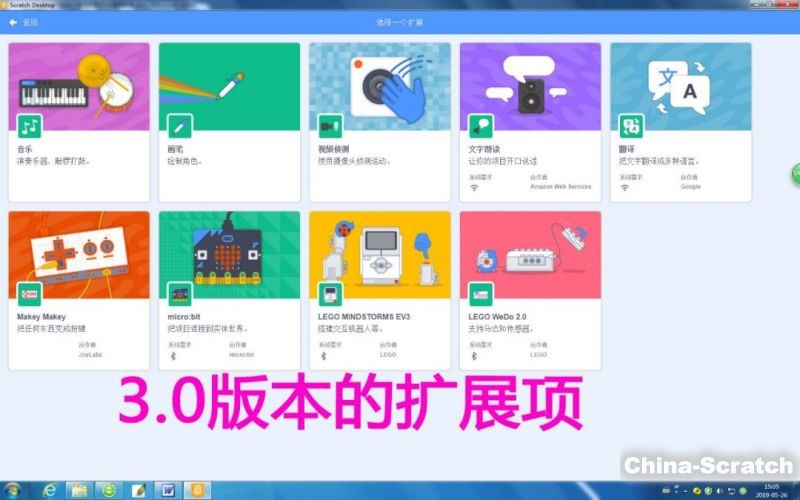800x500 pixels.
Task: Click the LEGO WeDo description about motors and sensors
Action: point(501,329)
